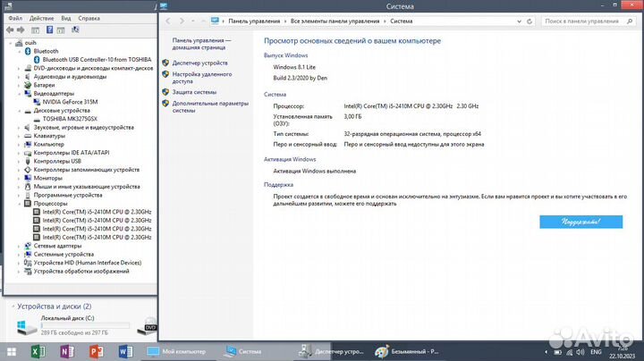Screen dimensions: 644x361
Task: Go to Панель управления — домашняя страница
Action: tap(201, 44)
